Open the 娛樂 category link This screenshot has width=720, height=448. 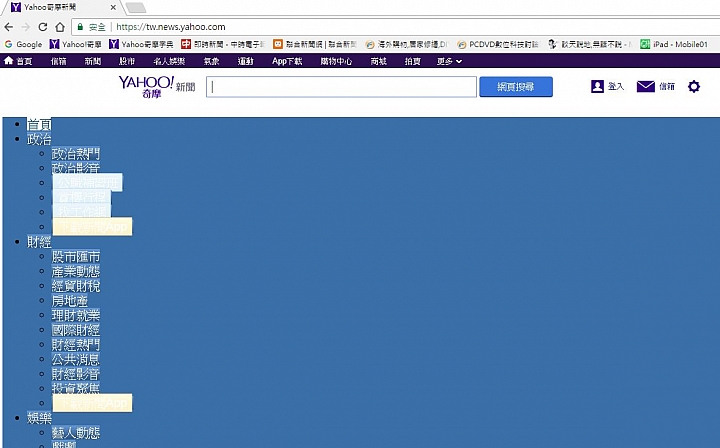click(x=39, y=418)
